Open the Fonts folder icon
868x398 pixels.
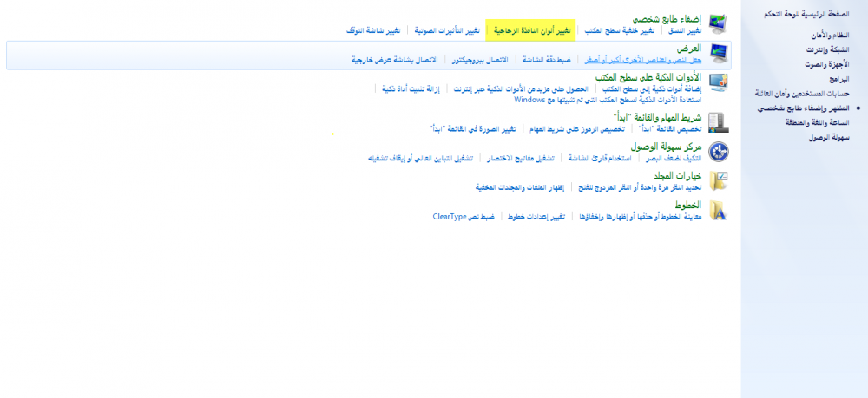[718, 210]
